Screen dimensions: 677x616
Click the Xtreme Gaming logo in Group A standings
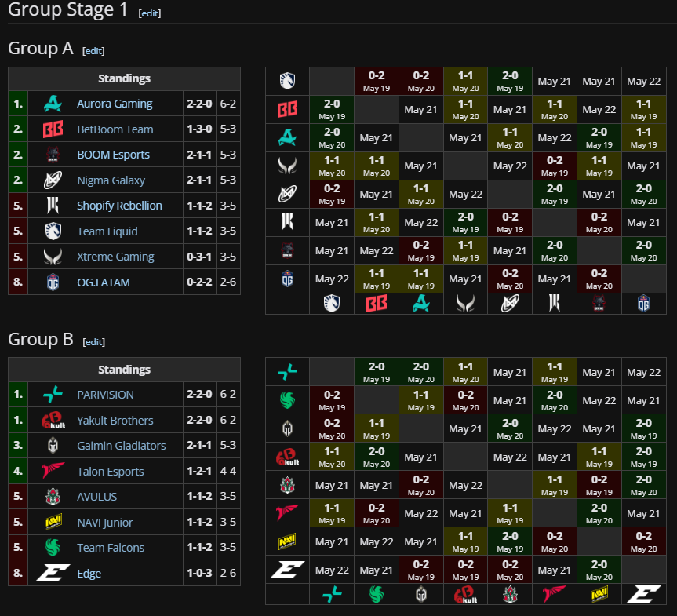pos(53,256)
